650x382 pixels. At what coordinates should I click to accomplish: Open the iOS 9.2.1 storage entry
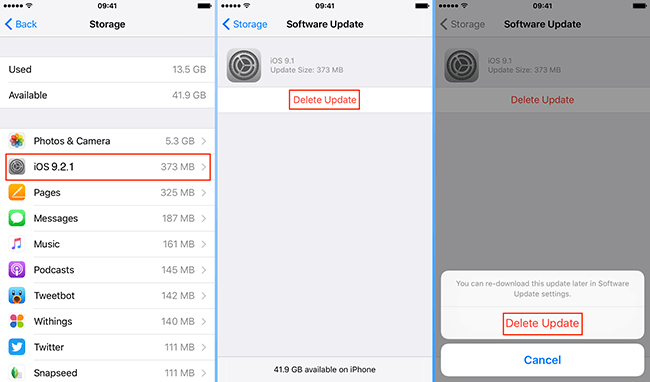108,167
